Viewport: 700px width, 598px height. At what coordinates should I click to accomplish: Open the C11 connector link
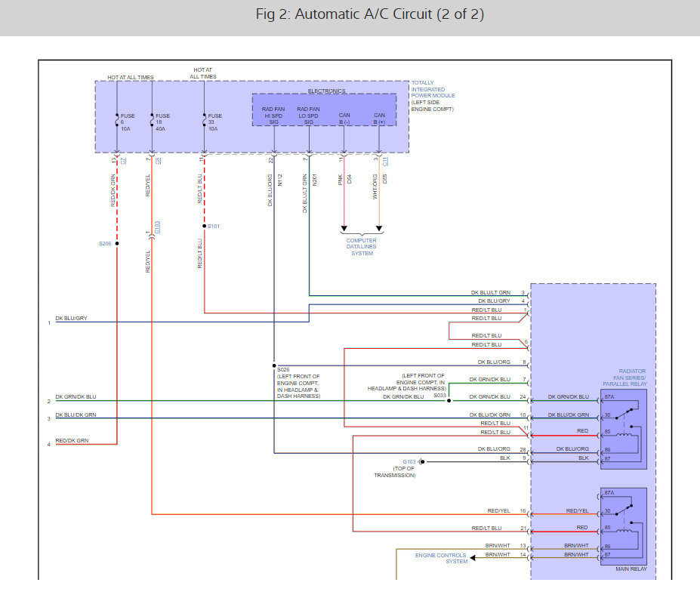point(386,161)
